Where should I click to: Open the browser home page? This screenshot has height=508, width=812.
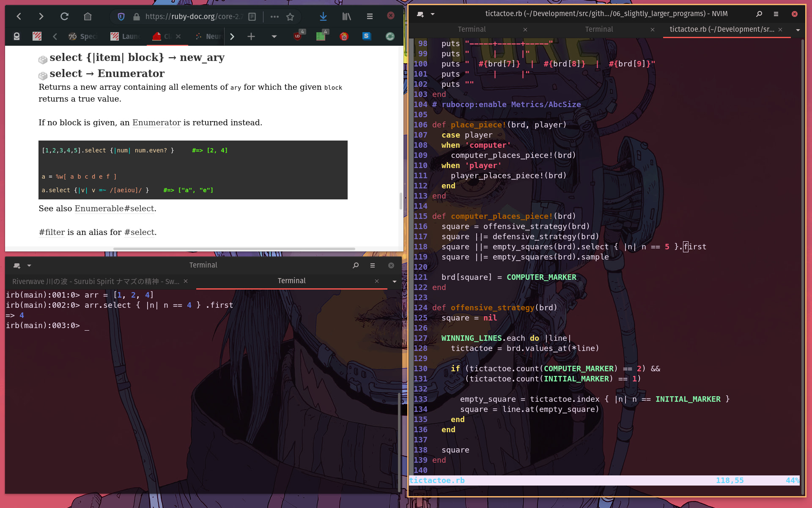[88, 17]
